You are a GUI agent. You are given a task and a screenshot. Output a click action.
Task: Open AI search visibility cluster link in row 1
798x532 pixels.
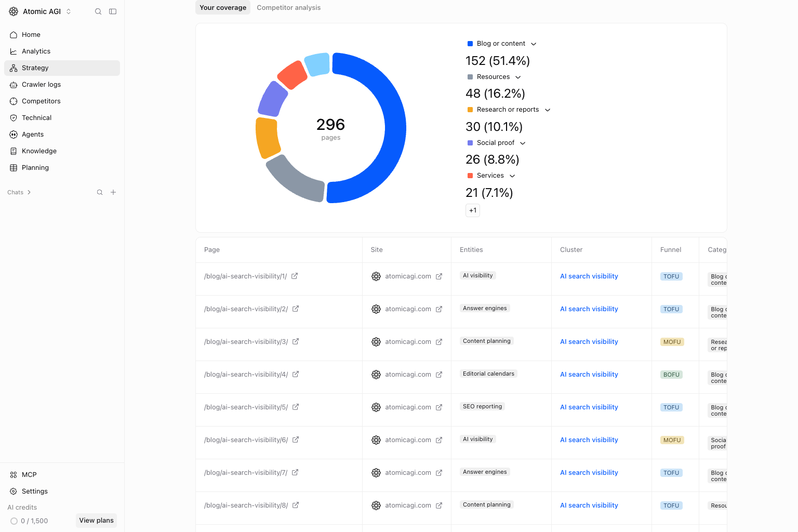(x=589, y=276)
